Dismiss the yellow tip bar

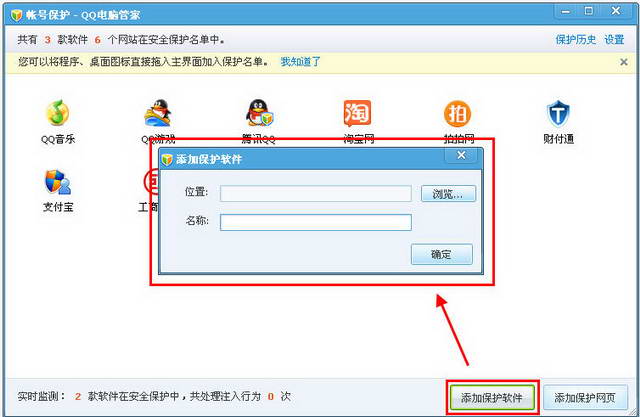(x=623, y=62)
